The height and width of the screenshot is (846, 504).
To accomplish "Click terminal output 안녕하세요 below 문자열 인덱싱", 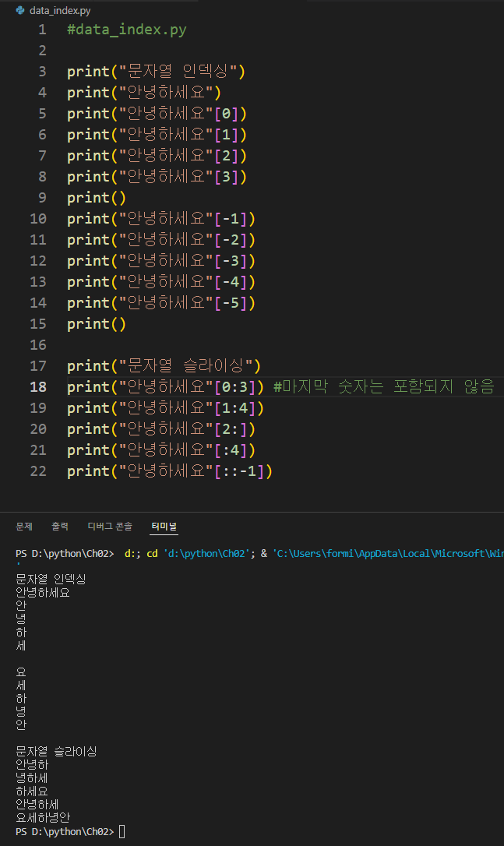I will (43, 592).
